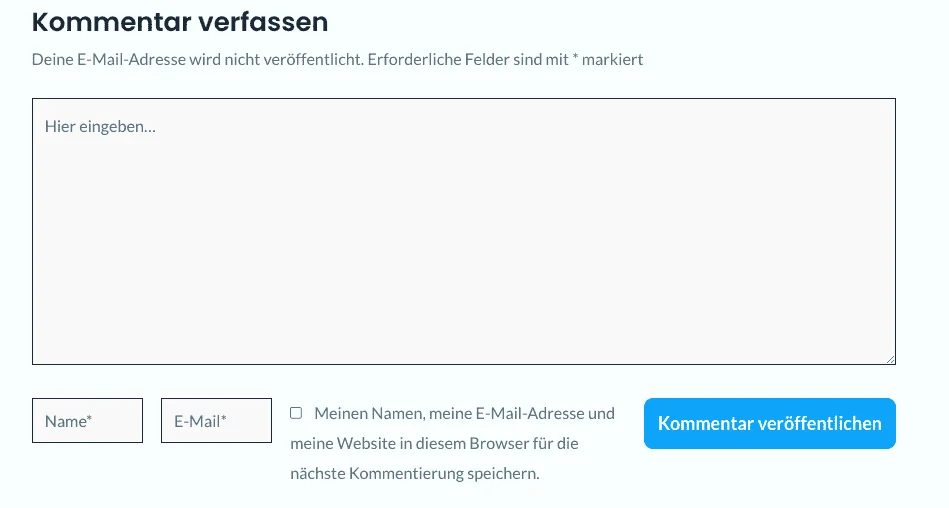Viewport: 949px width, 508px height.
Task: Submit the comment with the blue button
Action: (x=769, y=423)
